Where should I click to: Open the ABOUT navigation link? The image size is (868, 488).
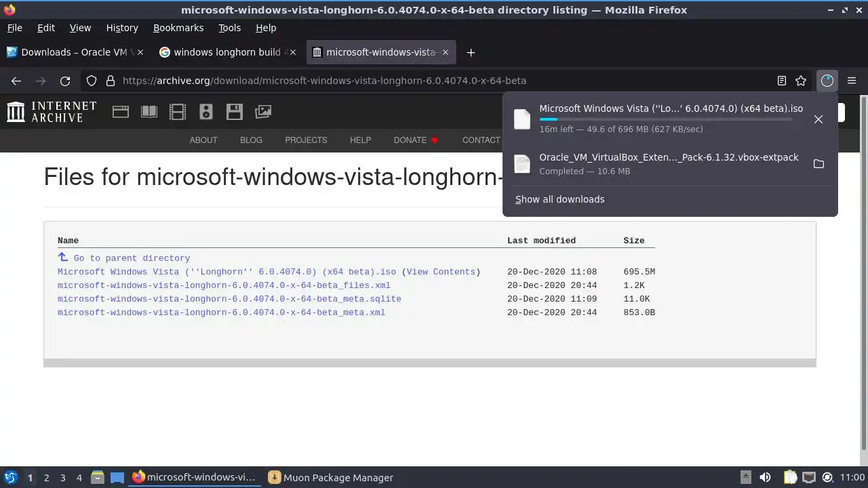pos(203,140)
